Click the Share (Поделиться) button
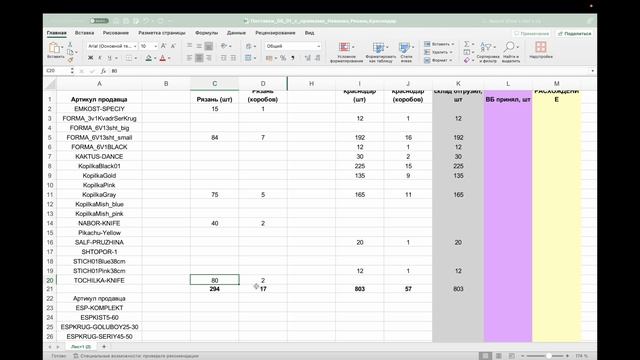This screenshot has width=640, height=360. click(x=574, y=33)
